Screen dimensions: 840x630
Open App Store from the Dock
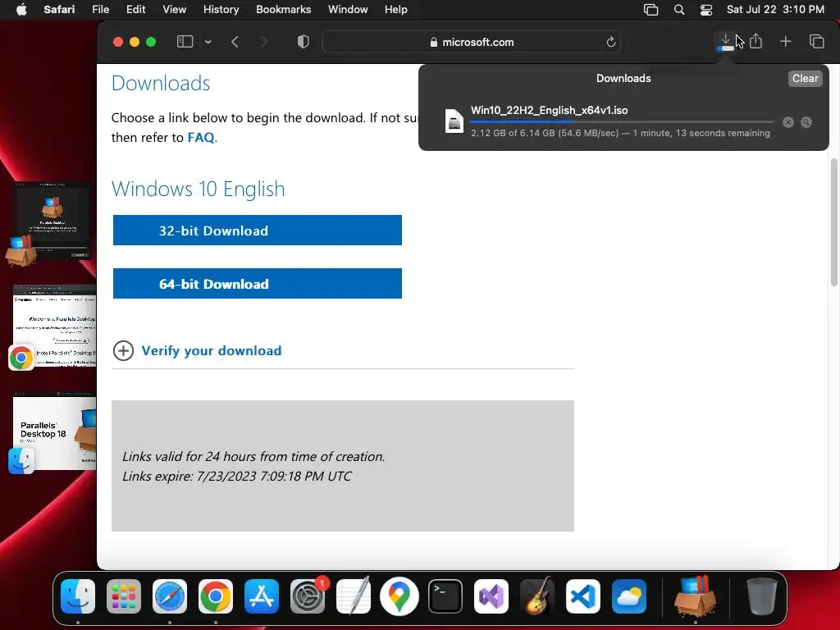point(262,596)
